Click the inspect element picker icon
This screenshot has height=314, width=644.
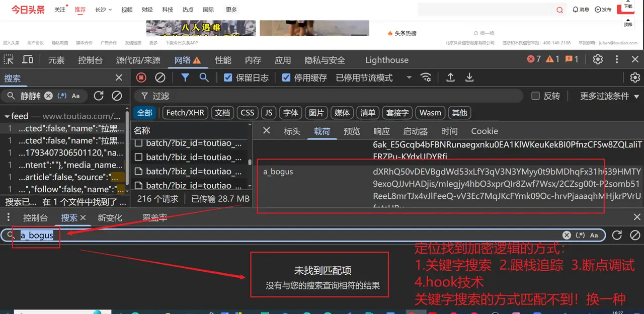[x=9, y=60]
